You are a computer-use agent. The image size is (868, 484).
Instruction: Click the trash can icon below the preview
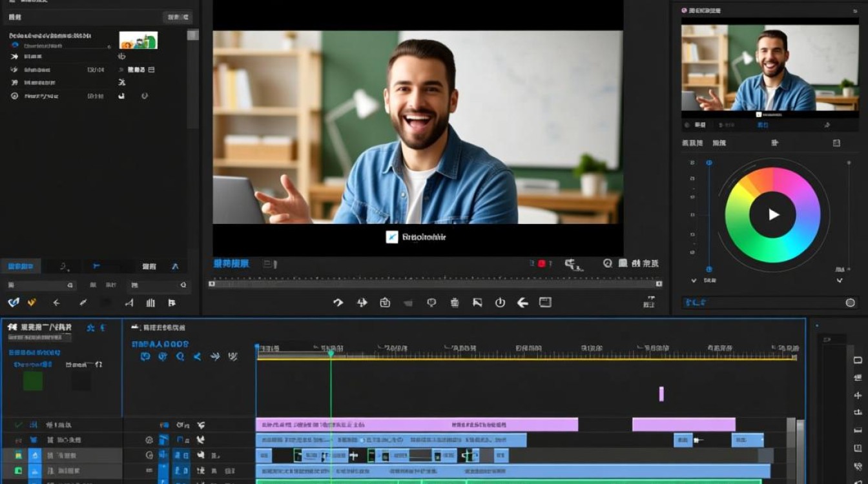point(455,302)
